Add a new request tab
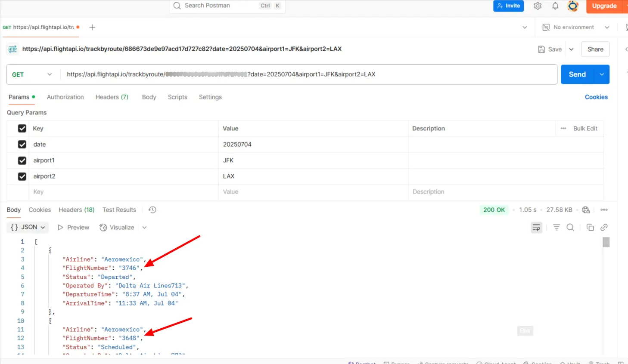 92,27
